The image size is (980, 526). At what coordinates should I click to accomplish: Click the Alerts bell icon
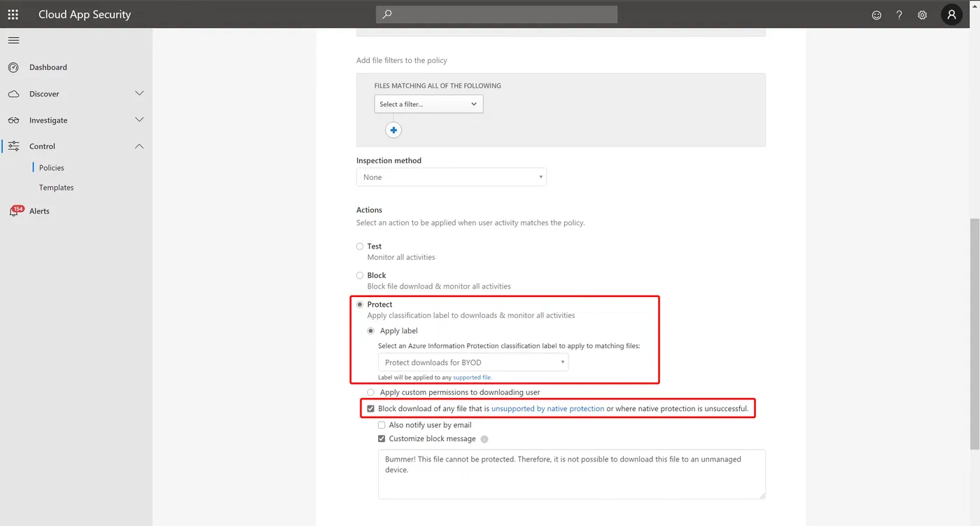tap(13, 211)
